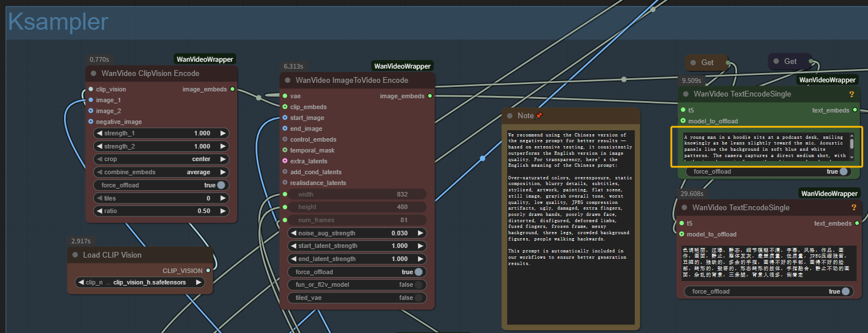
Task: Click the brown Get node
Action: (x=707, y=62)
